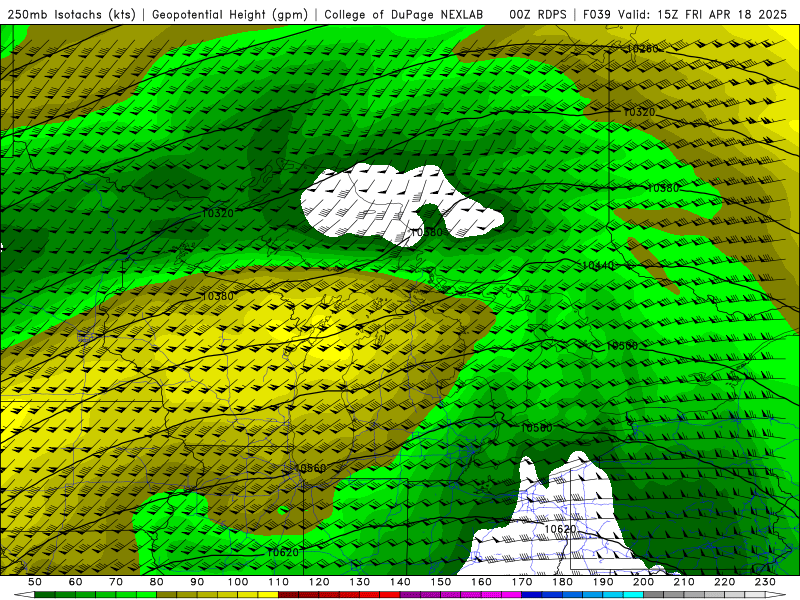This screenshot has width=800, height=600.
Task: Click the 50 knot color scale label
Action: [x=35, y=582]
